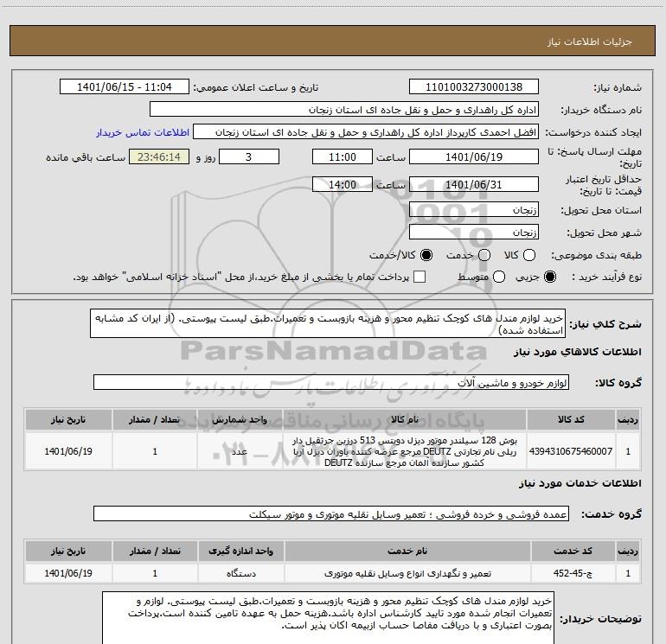Click the validity time 14:00 field
The height and width of the screenshot is (644, 666).
tap(342, 184)
